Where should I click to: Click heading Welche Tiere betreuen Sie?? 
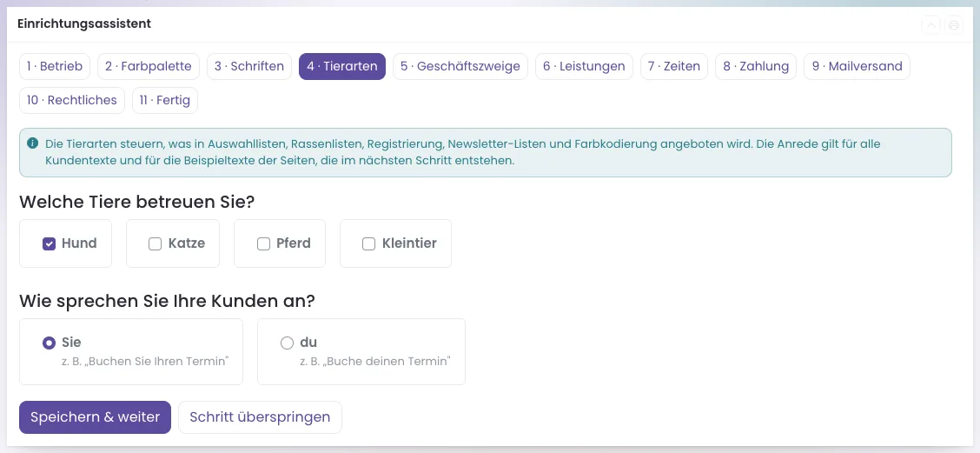tap(137, 202)
